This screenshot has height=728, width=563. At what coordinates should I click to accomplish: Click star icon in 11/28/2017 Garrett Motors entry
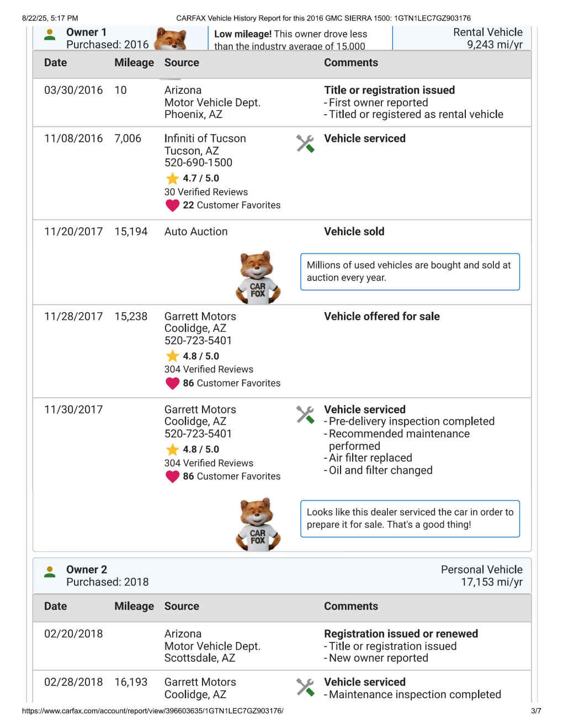tap(172, 356)
